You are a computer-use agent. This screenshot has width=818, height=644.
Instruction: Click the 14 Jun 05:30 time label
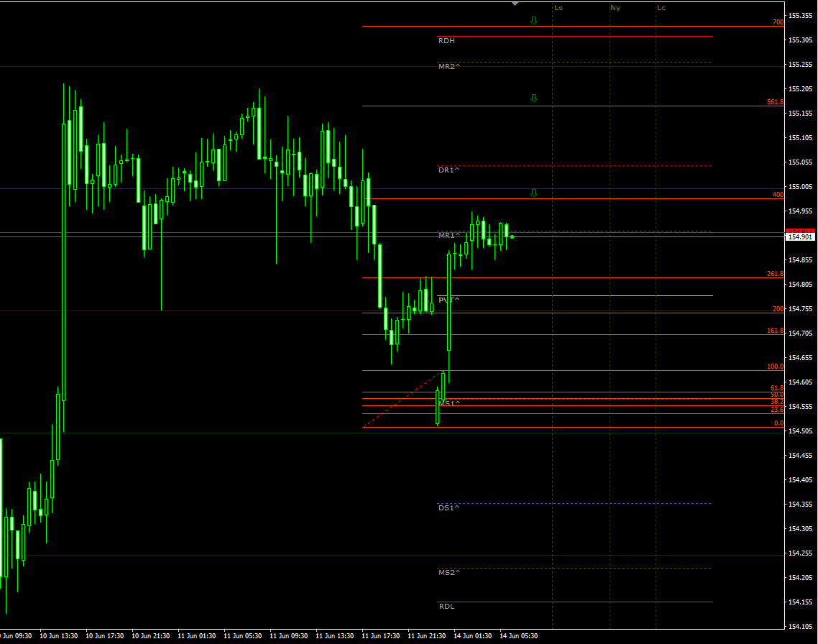(x=518, y=636)
